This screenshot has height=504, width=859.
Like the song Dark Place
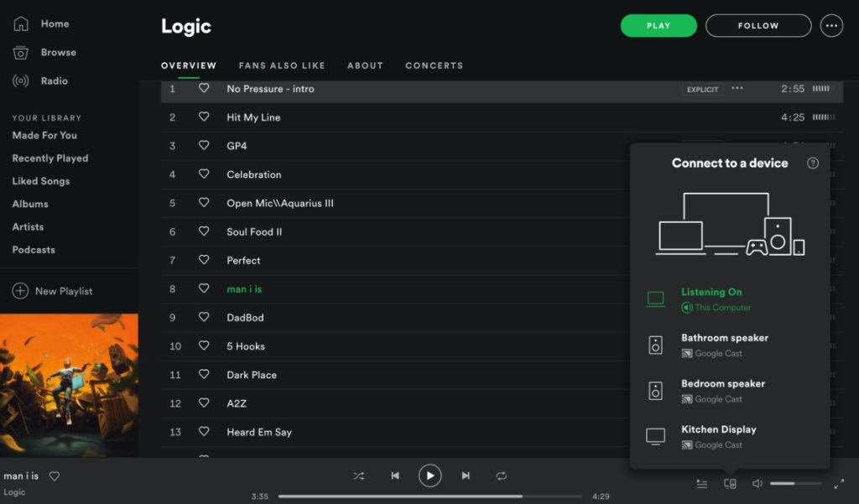tap(204, 374)
